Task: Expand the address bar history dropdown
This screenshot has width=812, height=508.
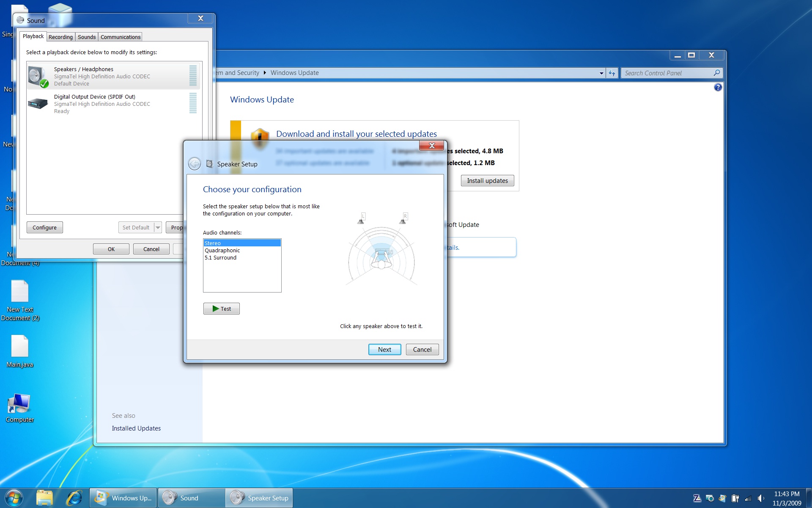Action: pyautogui.click(x=601, y=73)
